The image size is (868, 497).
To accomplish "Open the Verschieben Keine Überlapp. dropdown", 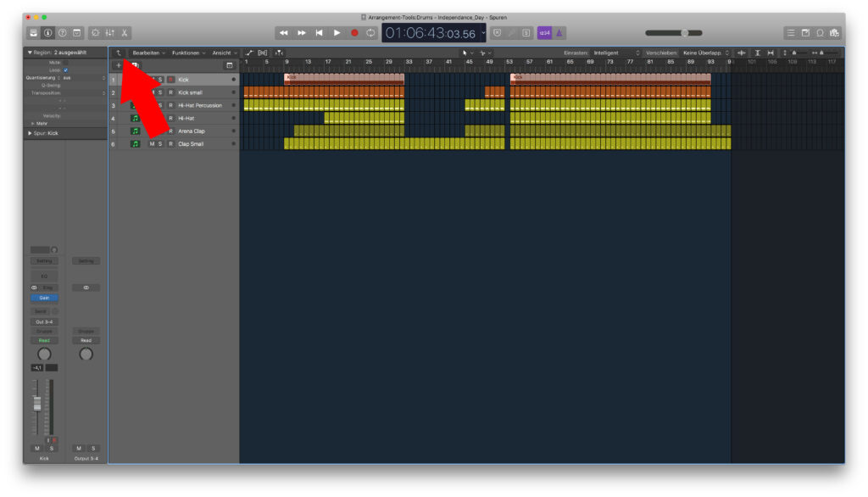I will 706,53.
